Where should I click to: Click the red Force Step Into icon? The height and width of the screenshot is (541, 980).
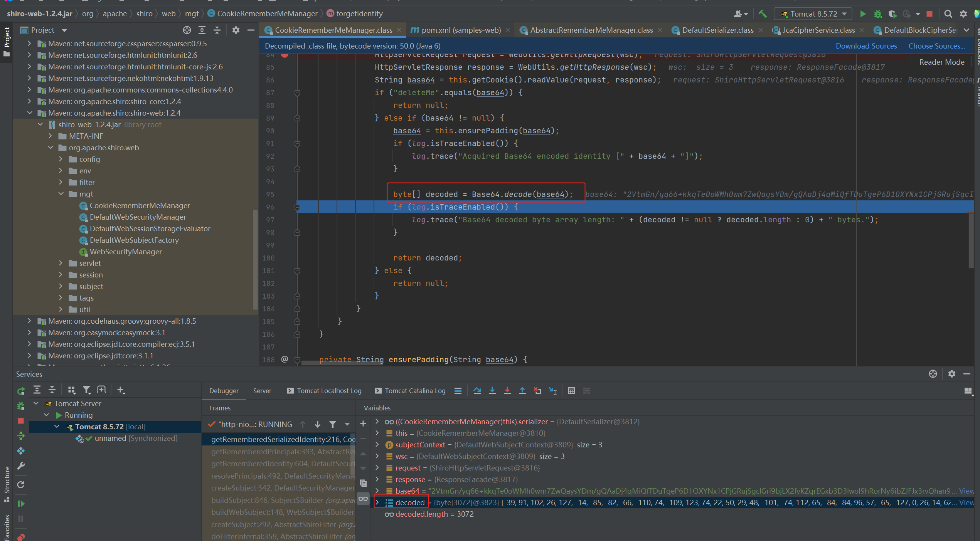[x=507, y=391]
